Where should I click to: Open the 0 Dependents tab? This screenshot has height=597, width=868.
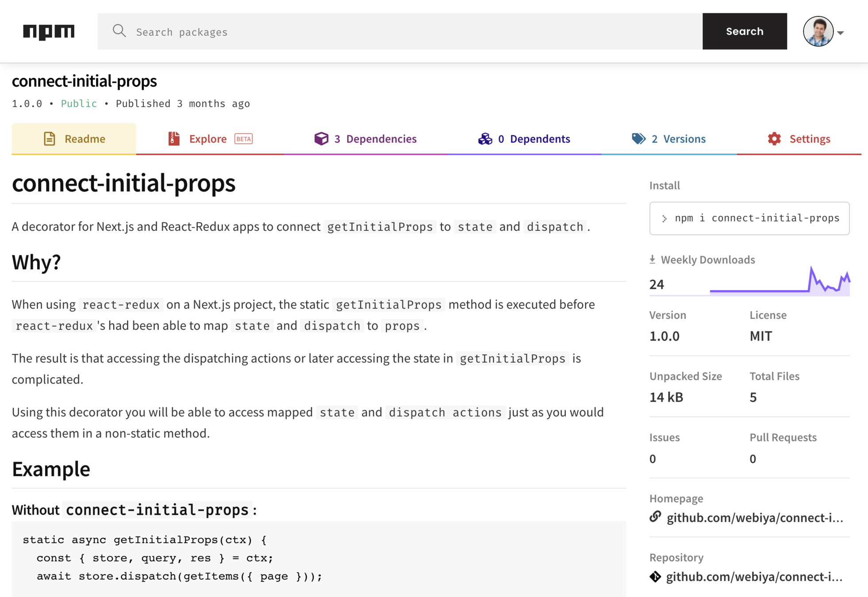[534, 139]
